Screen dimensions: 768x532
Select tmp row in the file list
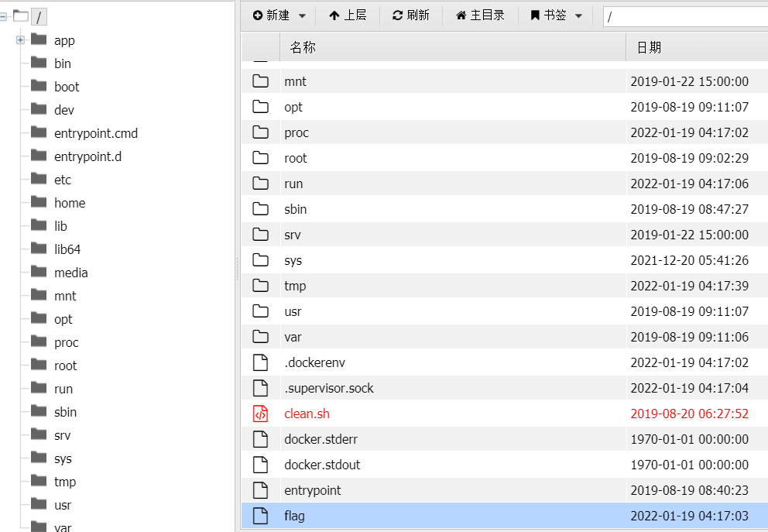505,286
